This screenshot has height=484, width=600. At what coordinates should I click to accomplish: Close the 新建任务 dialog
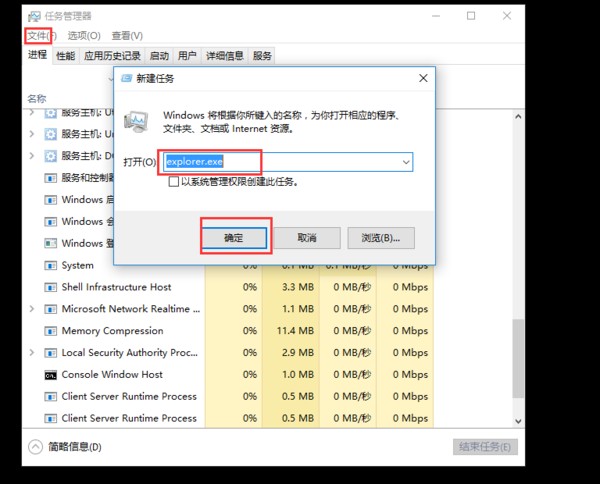[x=423, y=78]
